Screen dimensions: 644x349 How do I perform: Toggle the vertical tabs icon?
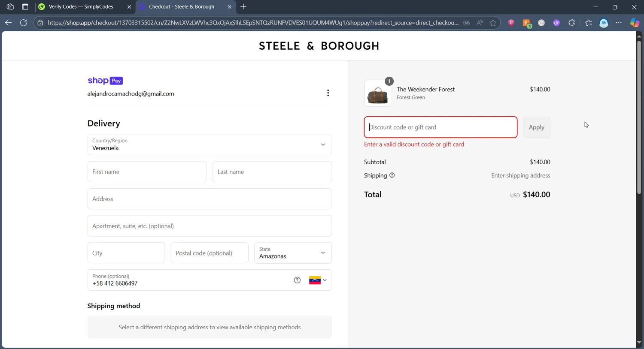click(x=25, y=7)
